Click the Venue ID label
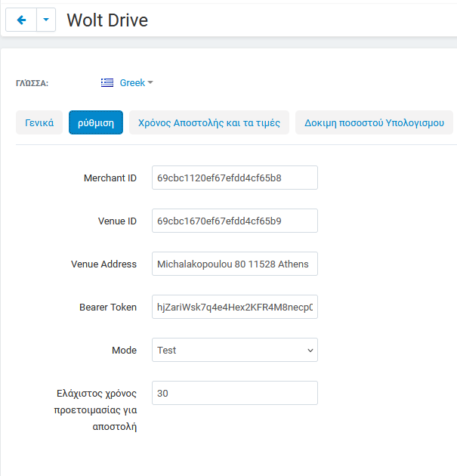This screenshot has height=476, width=457. 117,221
